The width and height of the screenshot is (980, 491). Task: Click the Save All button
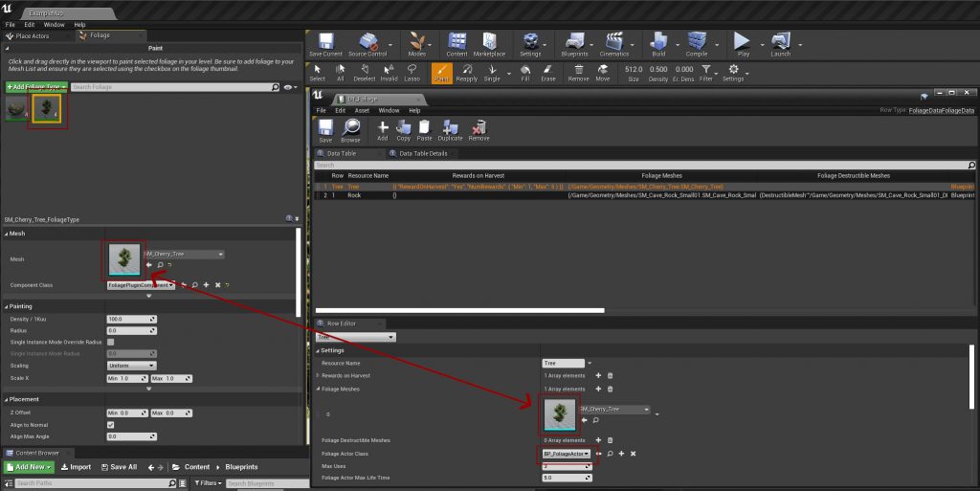pos(119,467)
